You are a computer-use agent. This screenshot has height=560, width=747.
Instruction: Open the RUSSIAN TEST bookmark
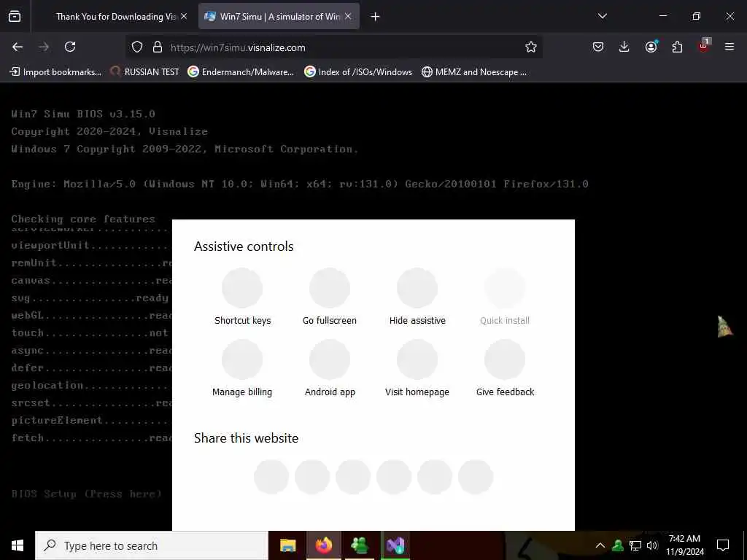pyautogui.click(x=145, y=72)
